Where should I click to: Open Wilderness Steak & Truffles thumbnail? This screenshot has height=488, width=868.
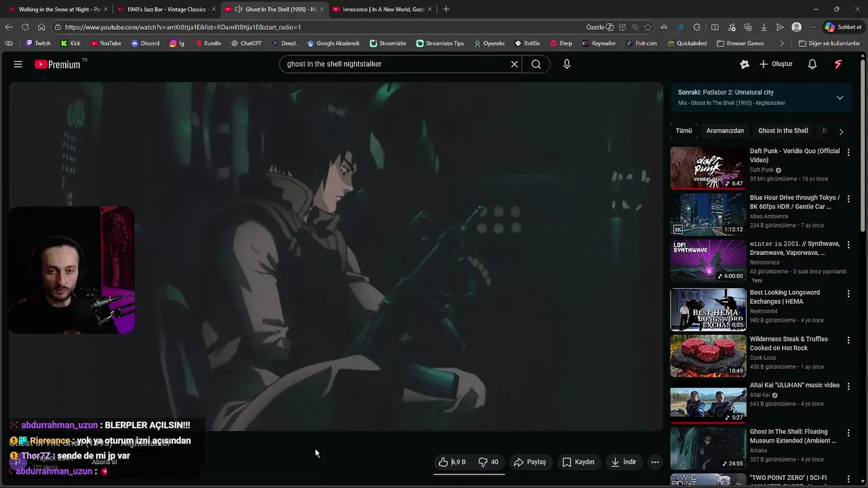(708, 355)
